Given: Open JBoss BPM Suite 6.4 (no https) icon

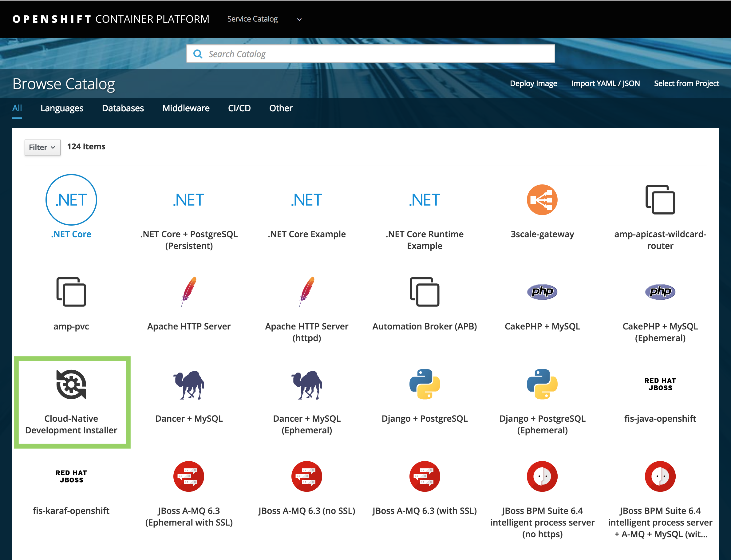Looking at the screenshot, I should tap(542, 476).
